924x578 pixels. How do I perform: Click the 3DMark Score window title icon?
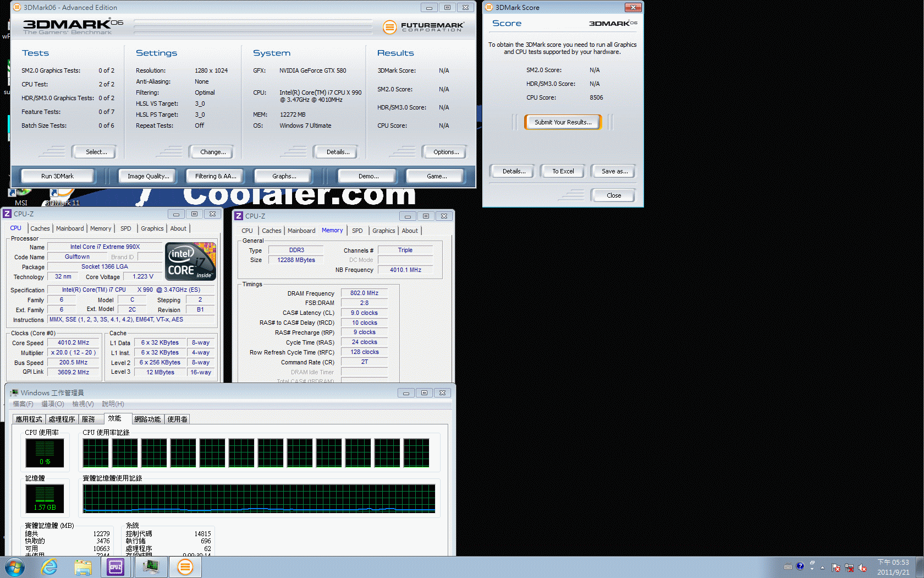click(x=489, y=7)
